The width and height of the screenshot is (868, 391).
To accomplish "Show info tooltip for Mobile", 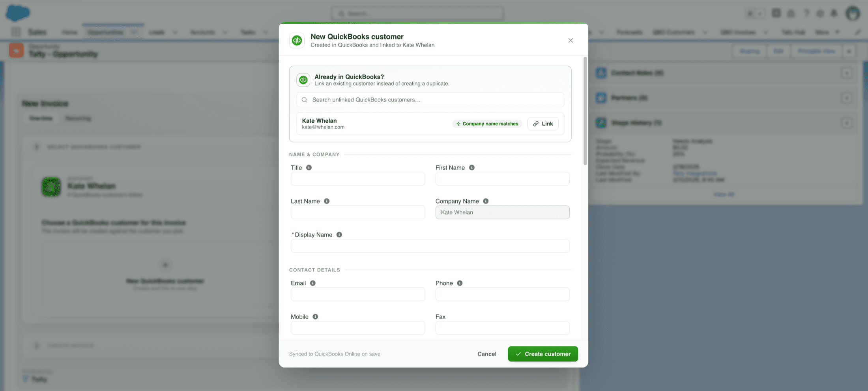I will (315, 317).
